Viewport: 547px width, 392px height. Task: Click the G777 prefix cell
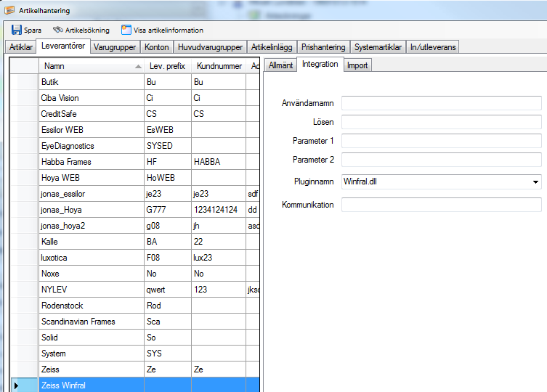tap(168, 210)
